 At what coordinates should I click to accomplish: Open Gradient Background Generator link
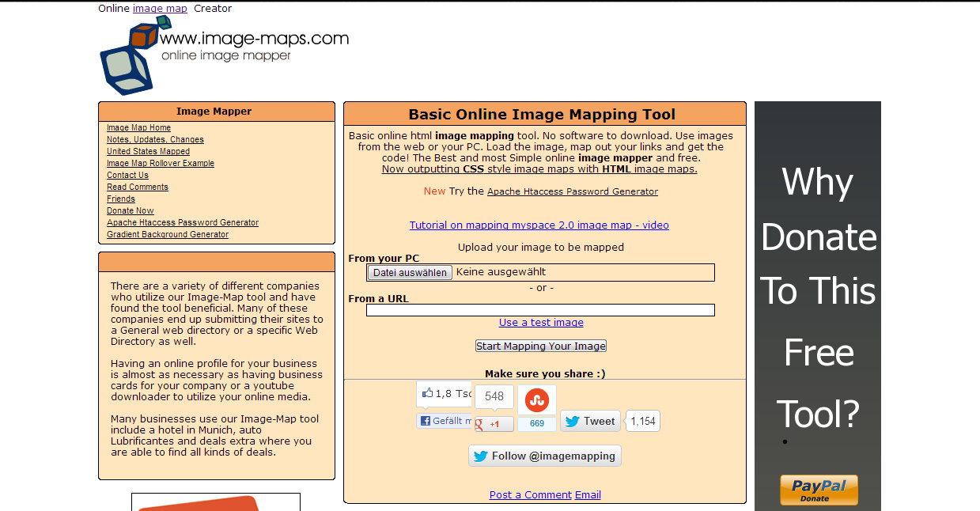pos(168,234)
